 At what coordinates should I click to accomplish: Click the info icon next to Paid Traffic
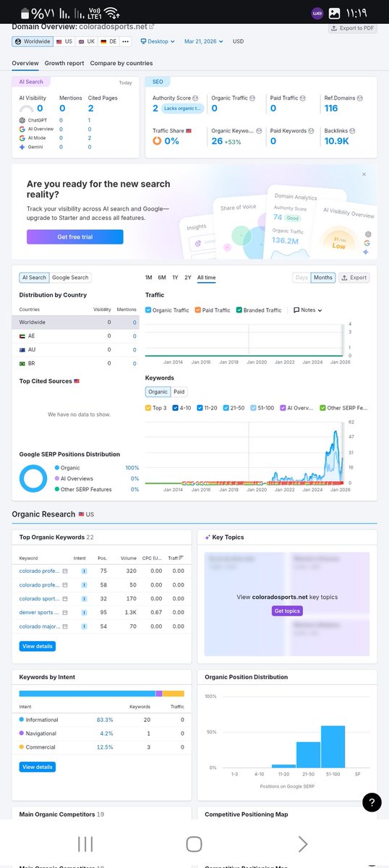point(303,98)
